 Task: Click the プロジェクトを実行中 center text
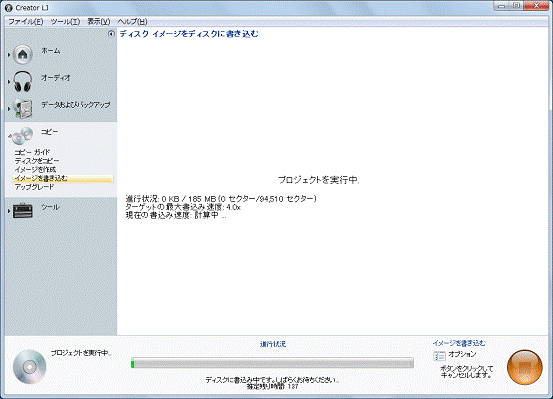[x=318, y=180]
